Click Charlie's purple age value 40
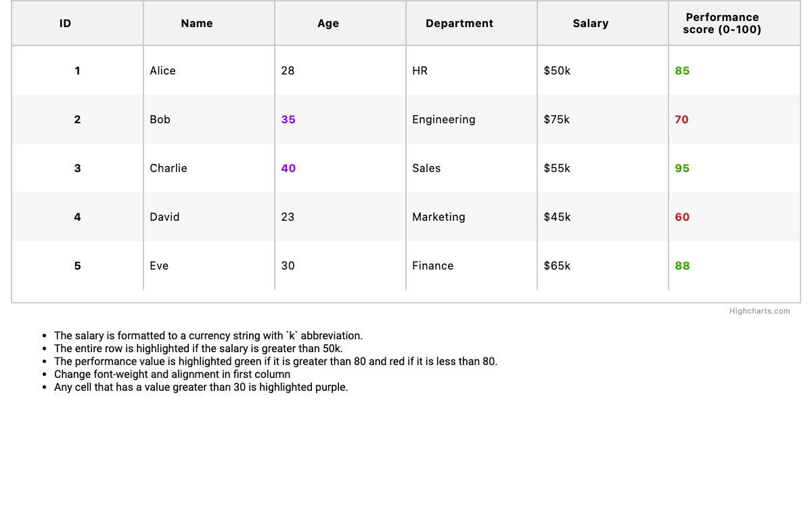 (289, 169)
